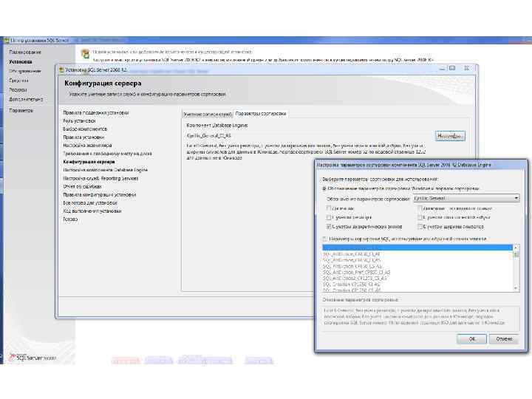The width and height of the screenshot is (532, 399).
Task: Select the highlighted first collation list row
Action: click(x=417, y=248)
